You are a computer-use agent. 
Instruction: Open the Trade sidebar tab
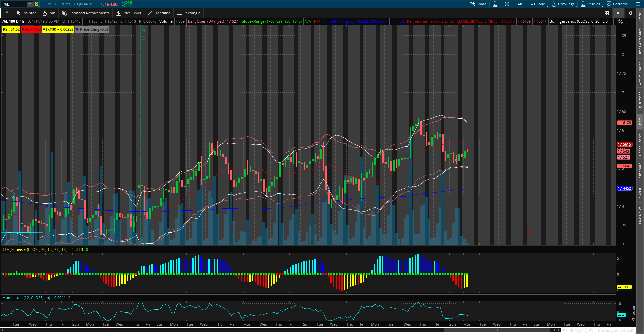point(640,17)
